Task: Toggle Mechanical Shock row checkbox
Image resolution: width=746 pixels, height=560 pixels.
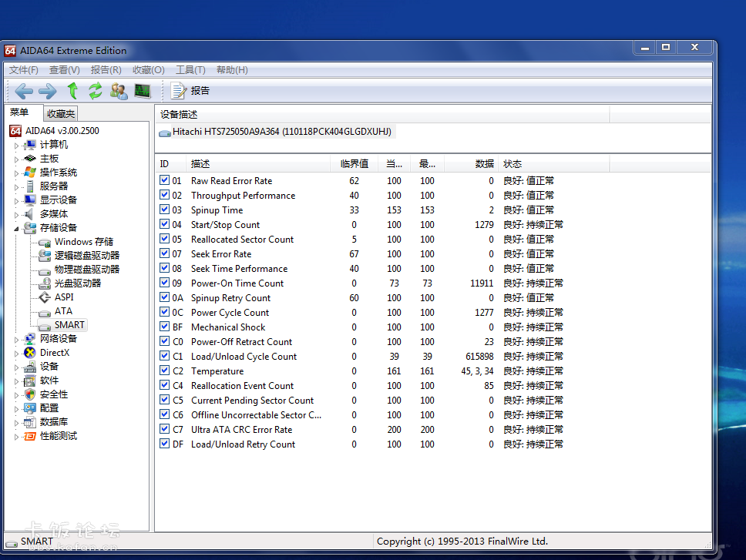Action: [x=165, y=327]
